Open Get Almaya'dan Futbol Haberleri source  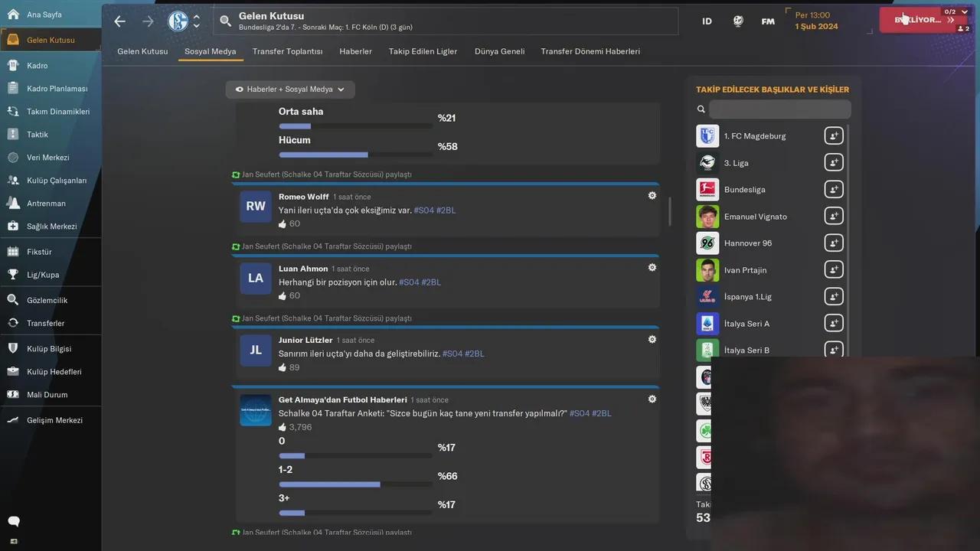pos(342,399)
